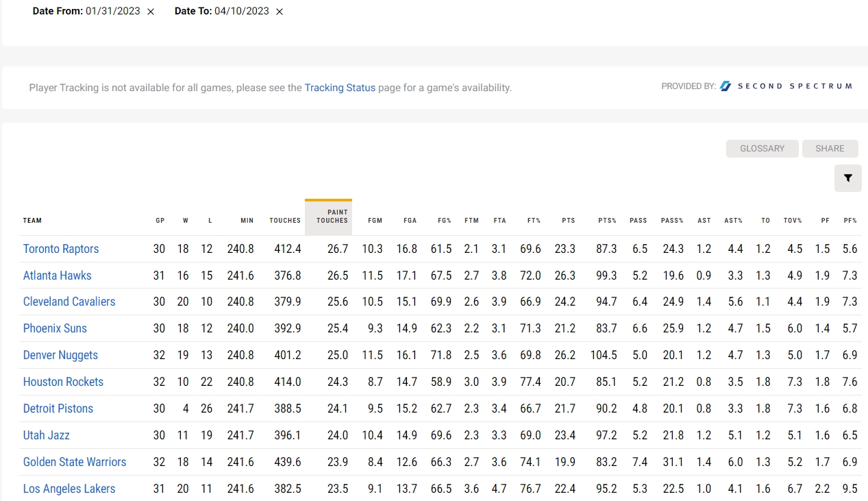
Task: Sort by TOUCHES column header
Action: tap(285, 221)
